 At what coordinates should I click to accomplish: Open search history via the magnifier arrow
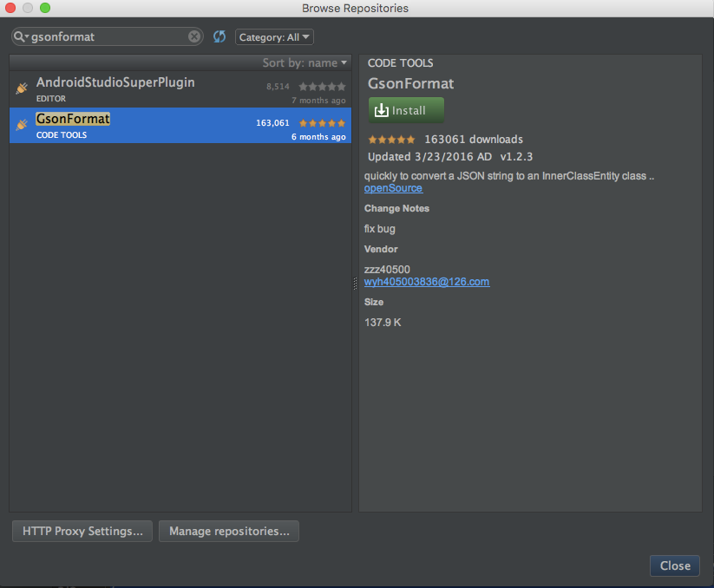(x=20, y=36)
